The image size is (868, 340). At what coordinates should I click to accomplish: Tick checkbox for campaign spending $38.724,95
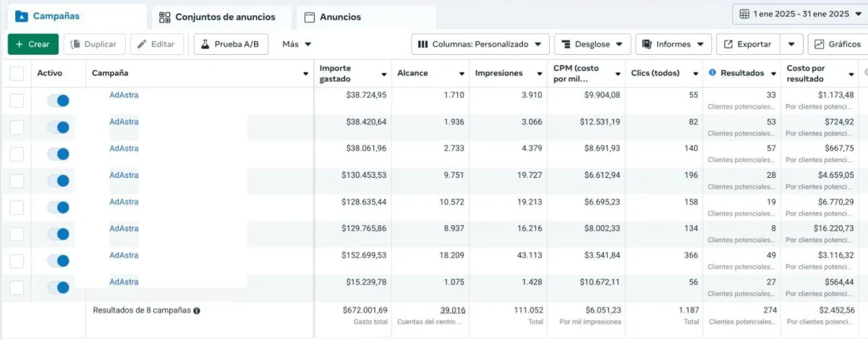[17, 101]
